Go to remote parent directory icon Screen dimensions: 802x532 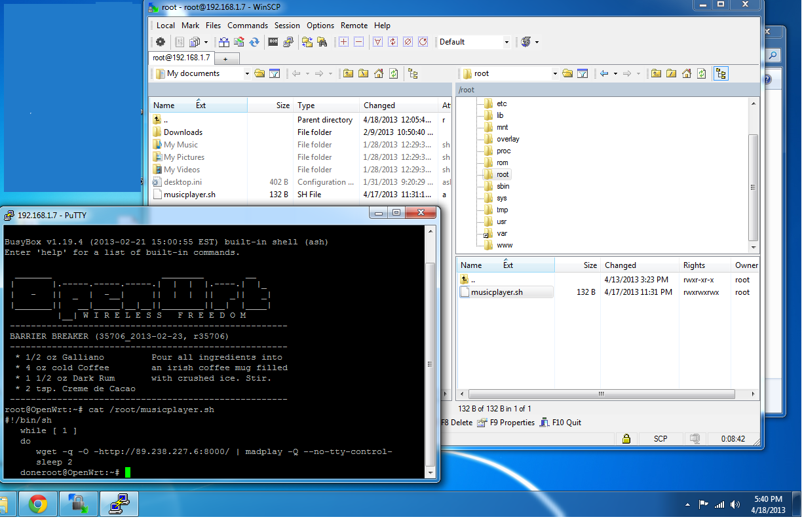click(x=656, y=73)
